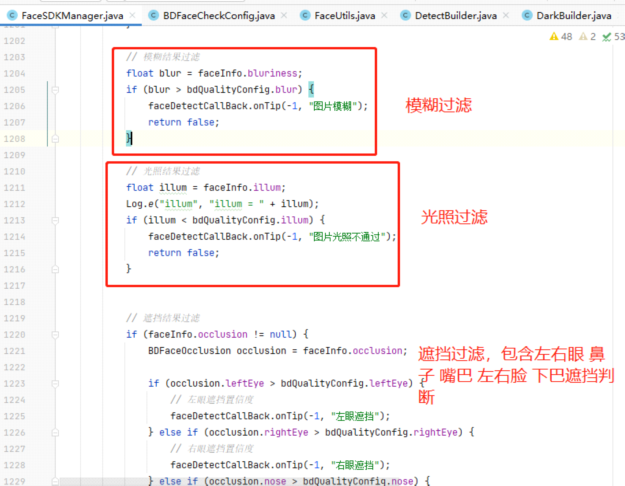
Task: Click the "左眼遮挡" string literal
Action: [355, 416]
